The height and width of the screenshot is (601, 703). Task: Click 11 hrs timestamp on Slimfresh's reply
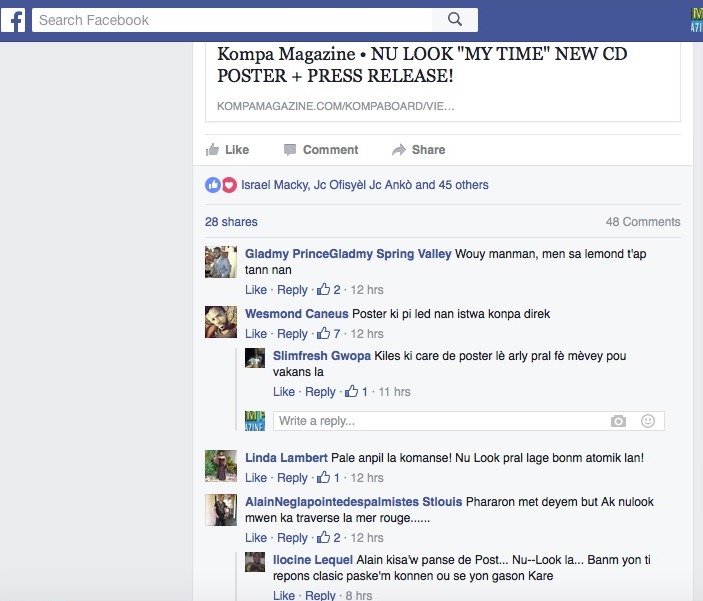coord(394,392)
